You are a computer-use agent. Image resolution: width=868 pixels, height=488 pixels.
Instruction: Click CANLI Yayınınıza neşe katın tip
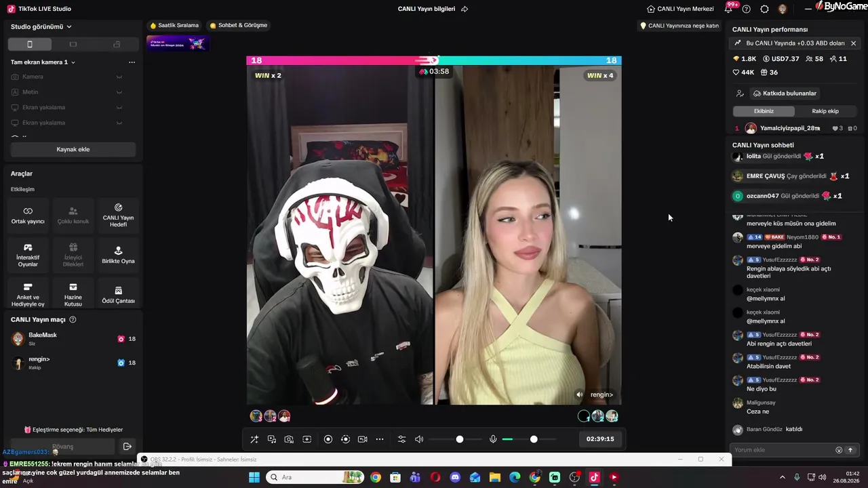679,26
